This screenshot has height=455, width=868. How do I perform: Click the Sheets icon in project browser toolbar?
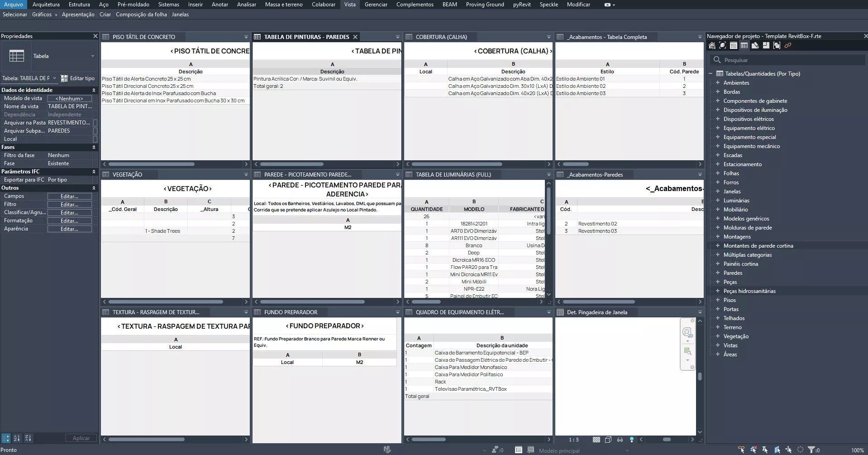(x=755, y=45)
